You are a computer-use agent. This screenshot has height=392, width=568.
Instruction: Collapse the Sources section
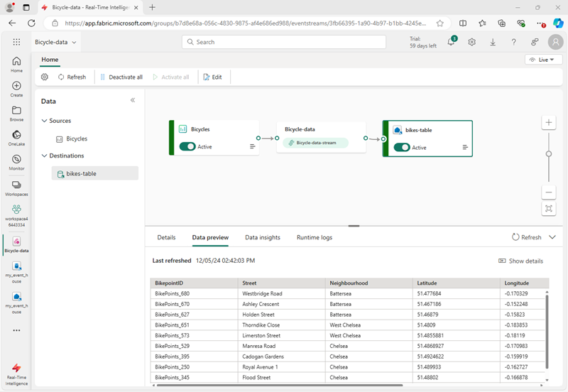pyautogui.click(x=44, y=121)
